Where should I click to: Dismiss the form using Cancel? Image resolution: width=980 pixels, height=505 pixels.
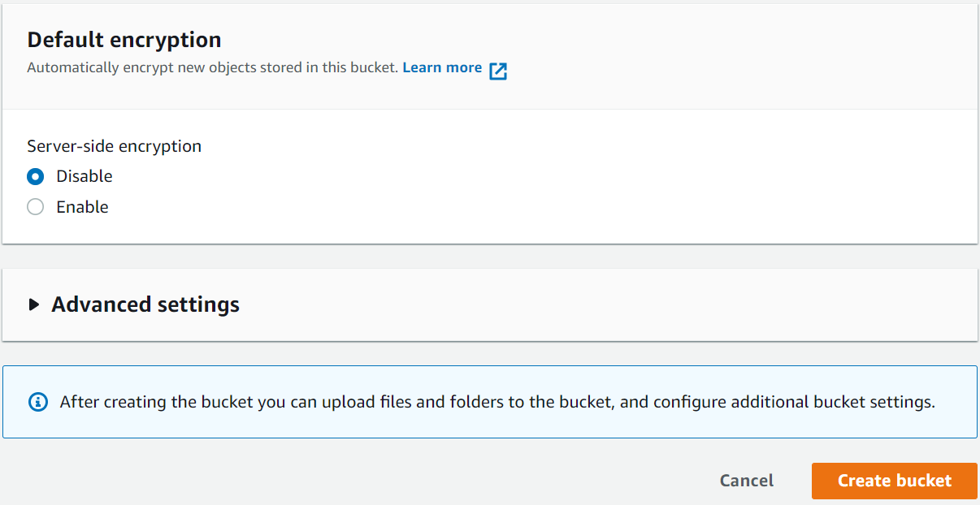(x=746, y=481)
